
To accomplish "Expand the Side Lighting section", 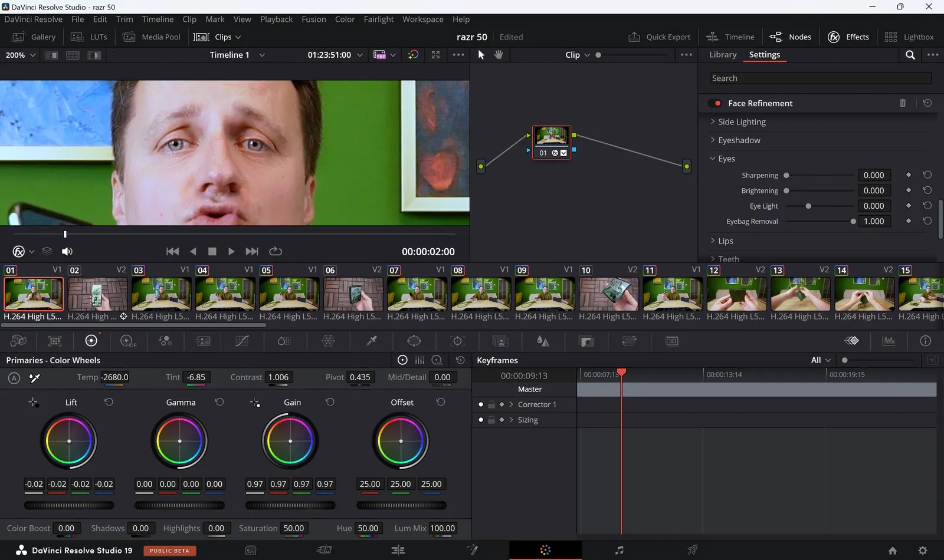I will (742, 122).
